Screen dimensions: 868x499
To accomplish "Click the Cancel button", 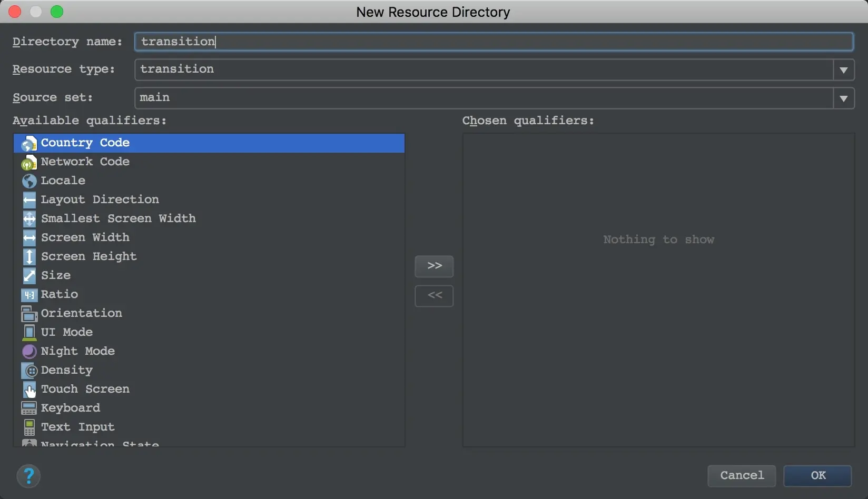I will pyautogui.click(x=742, y=476).
